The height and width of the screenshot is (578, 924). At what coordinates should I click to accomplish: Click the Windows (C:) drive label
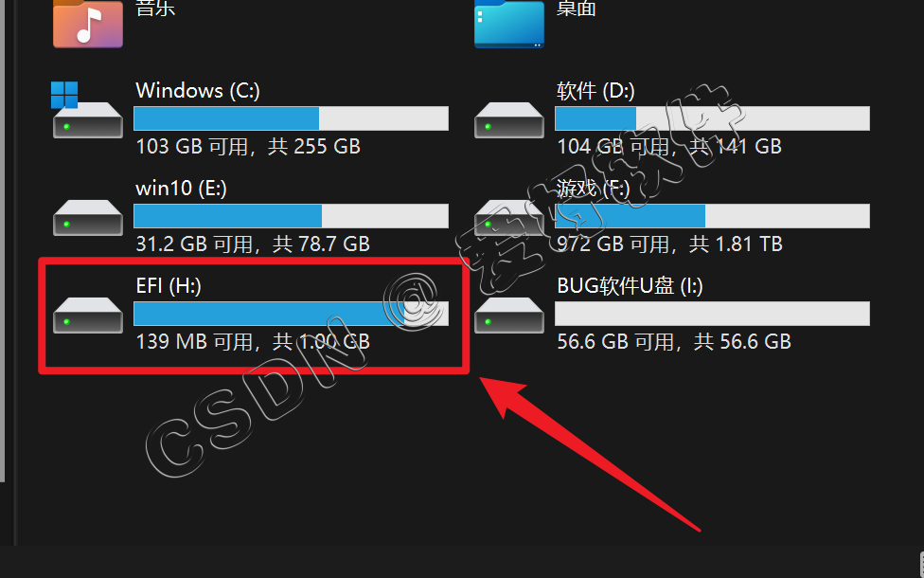coord(198,91)
